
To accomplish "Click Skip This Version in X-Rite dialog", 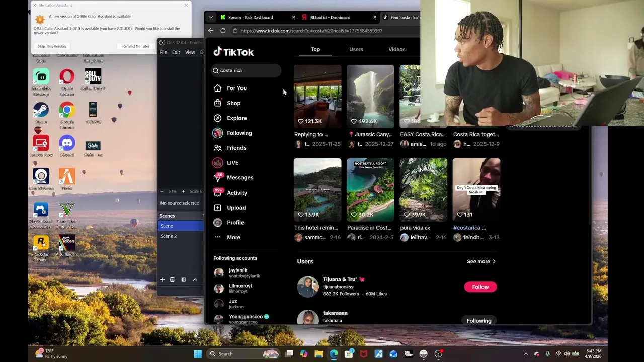I will pos(52,46).
